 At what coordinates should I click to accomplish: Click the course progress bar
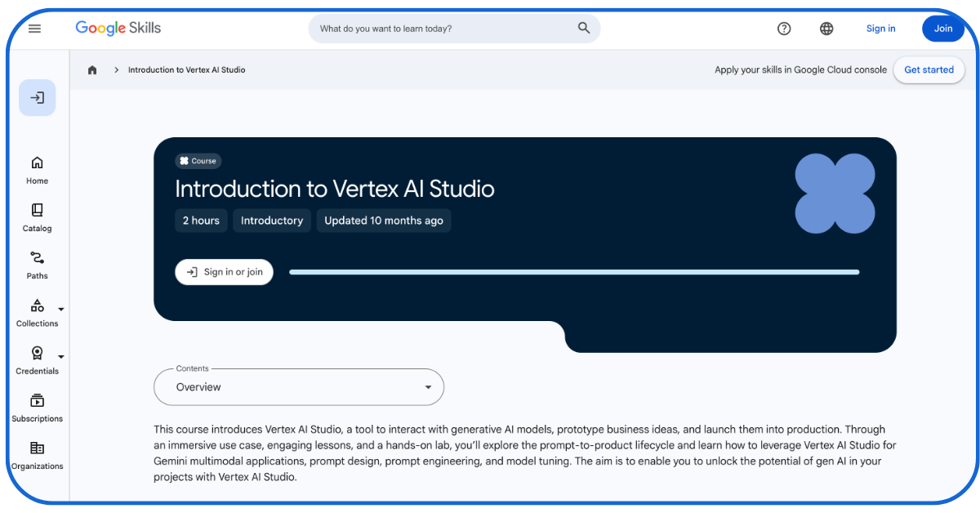574,272
